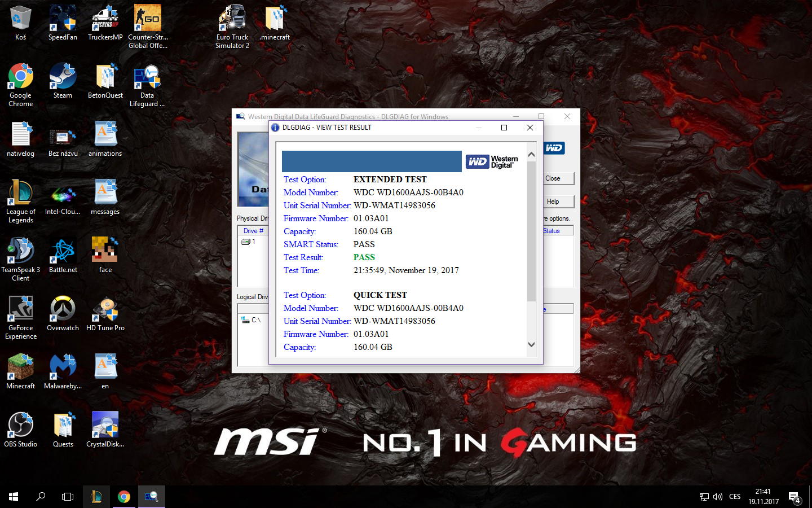This screenshot has width=812, height=508.
Task: Click the info icon in the VIEW TEST RESULT title bar
Action: click(x=275, y=128)
